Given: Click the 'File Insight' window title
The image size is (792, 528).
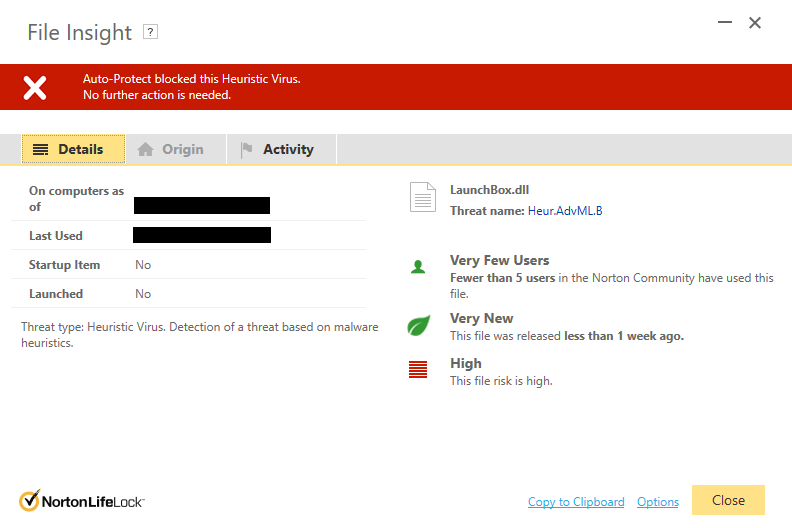Looking at the screenshot, I should (x=79, y=32).
